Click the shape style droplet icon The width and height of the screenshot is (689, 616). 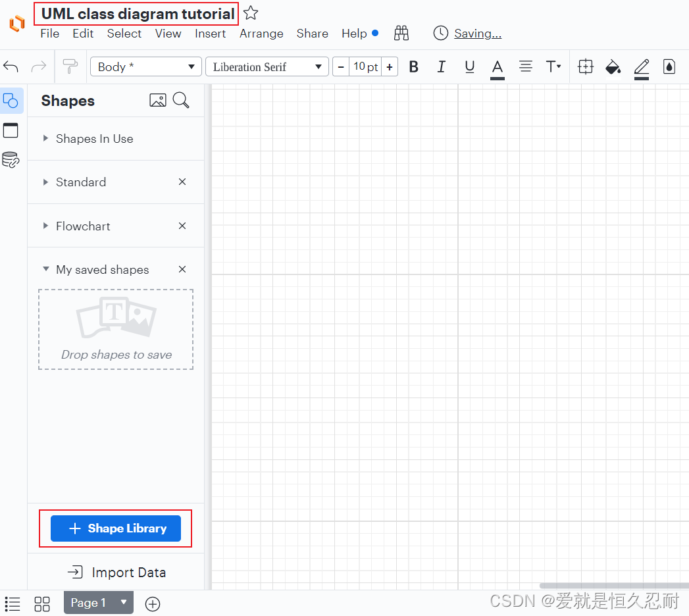pyautogui.click(x=669, y=66)
